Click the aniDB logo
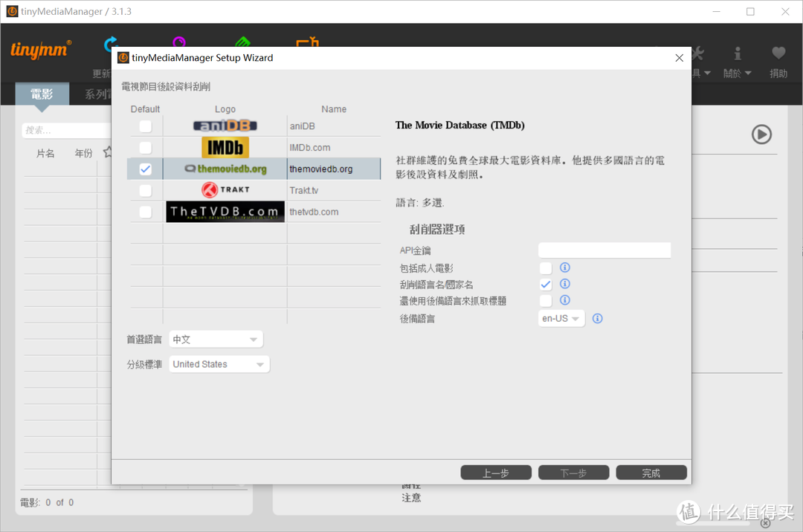Image resolution: width=803 pixels, height=532 pixels. point(225,126)
